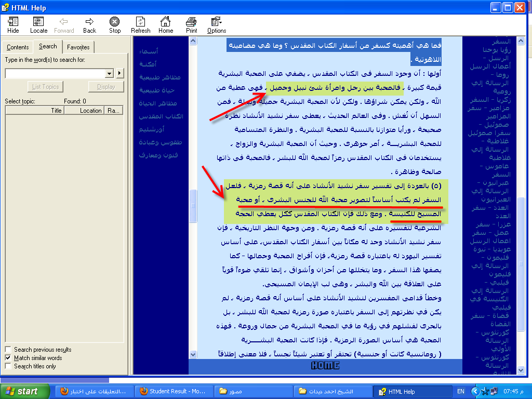Click the Locate toolbar icon
Viewport: 532px width, 399px height.
38,21
